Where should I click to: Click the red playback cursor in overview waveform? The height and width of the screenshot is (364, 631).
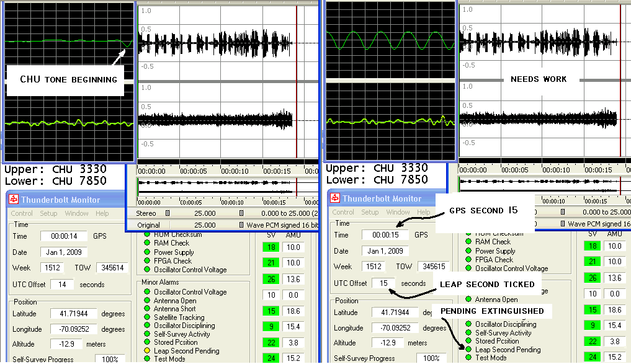(x=297, y=187)
